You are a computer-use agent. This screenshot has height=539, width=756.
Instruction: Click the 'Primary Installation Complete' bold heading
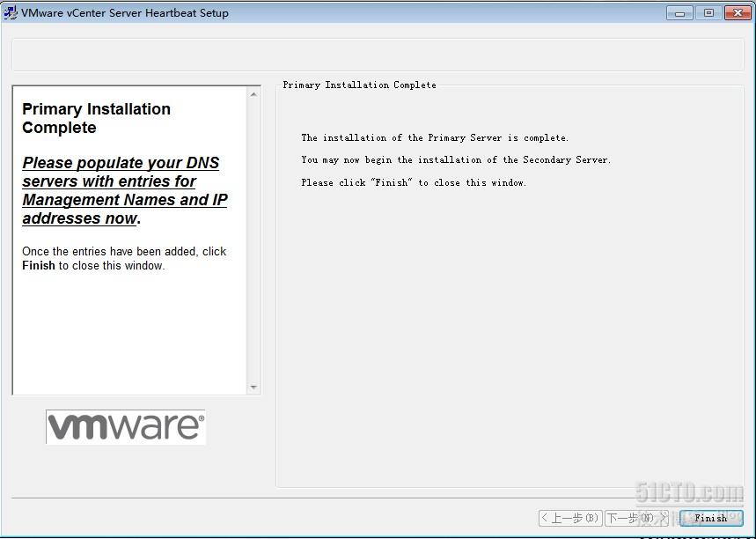(97, 118)
